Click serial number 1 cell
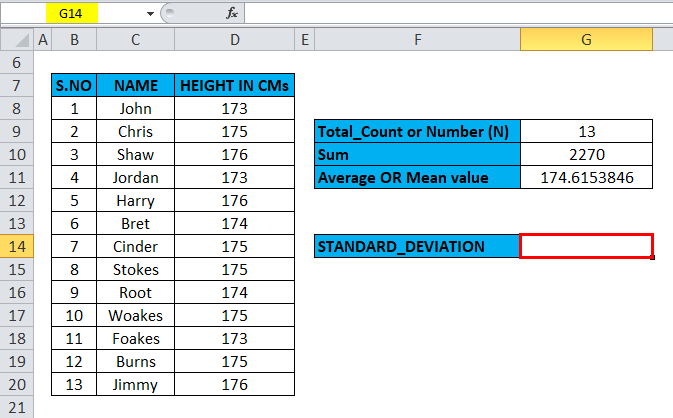673x418 pixels. [74, 109]
